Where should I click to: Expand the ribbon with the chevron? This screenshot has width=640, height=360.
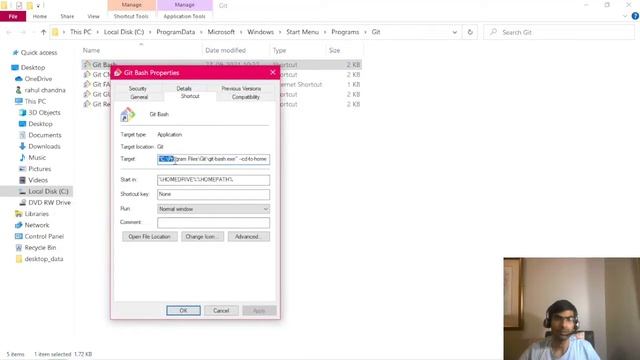click(x=625, y=16)
